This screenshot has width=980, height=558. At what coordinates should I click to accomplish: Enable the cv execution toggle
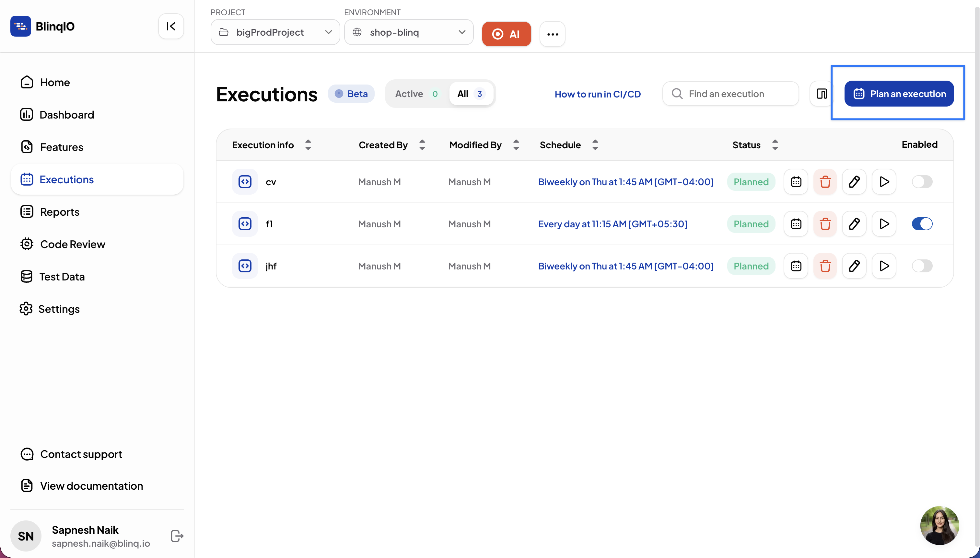[x=922, y=182]
